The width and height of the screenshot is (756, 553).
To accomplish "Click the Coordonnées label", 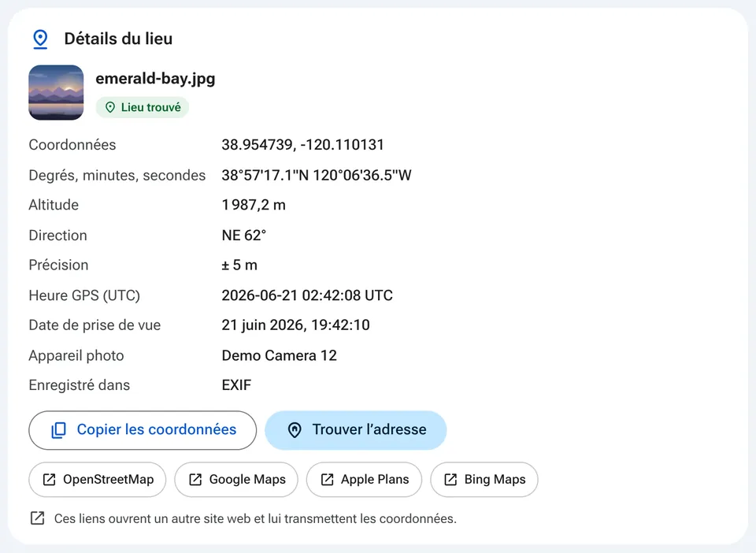I will [72, 145].
